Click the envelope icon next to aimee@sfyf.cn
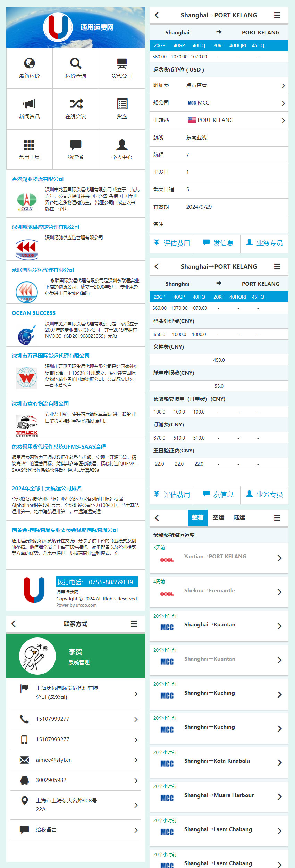The width and height of the screenshot is (295, 868). pos(24,760)
